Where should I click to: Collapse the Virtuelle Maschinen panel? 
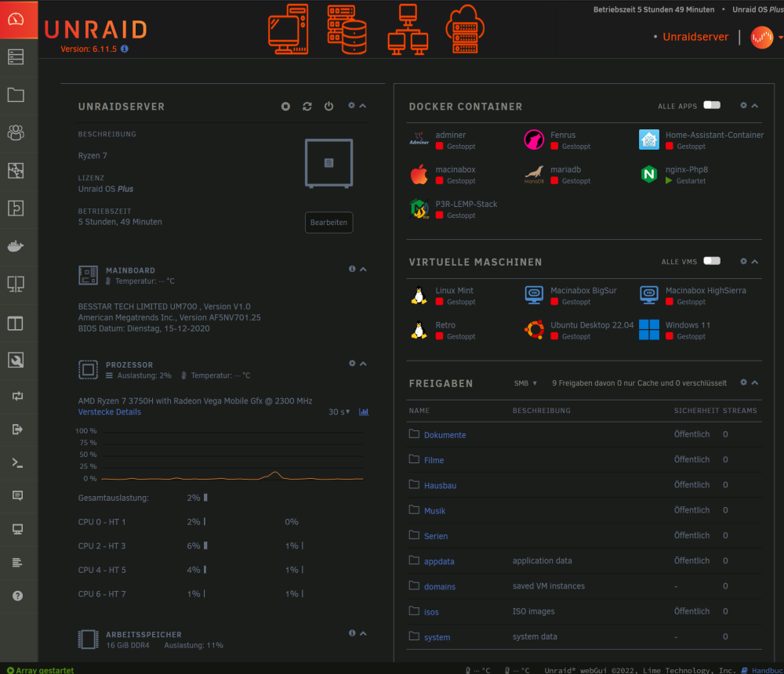click(755, 261)
